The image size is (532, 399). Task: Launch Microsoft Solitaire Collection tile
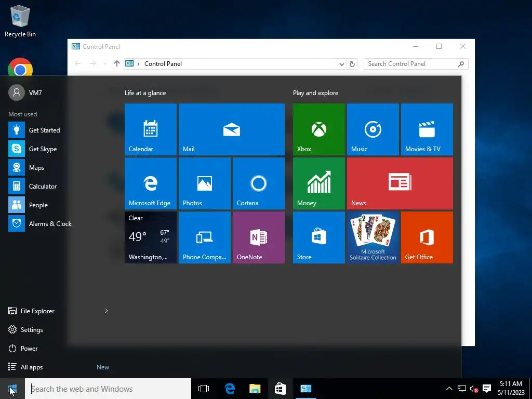point(373,237)
